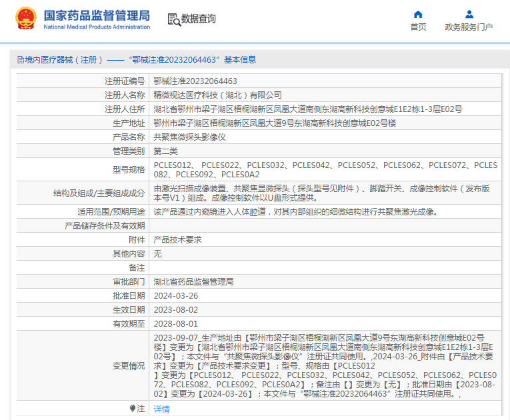Click the 首页 home icon
The width and height of the screenshot is (510, 420).
tap(418, 14)
